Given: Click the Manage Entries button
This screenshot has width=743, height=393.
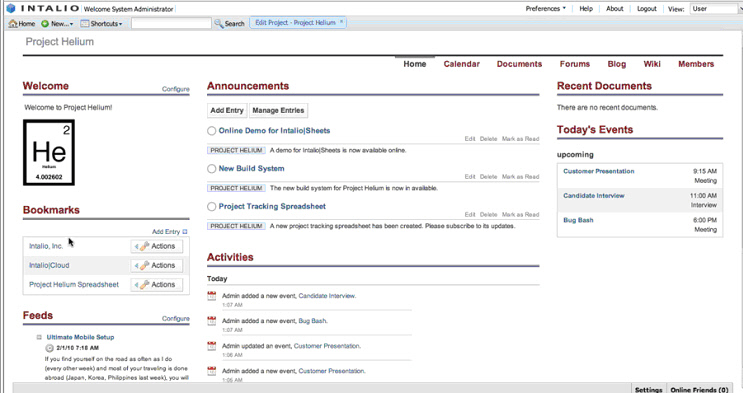Looking at the screenshot, I should (x=278, y=110).
